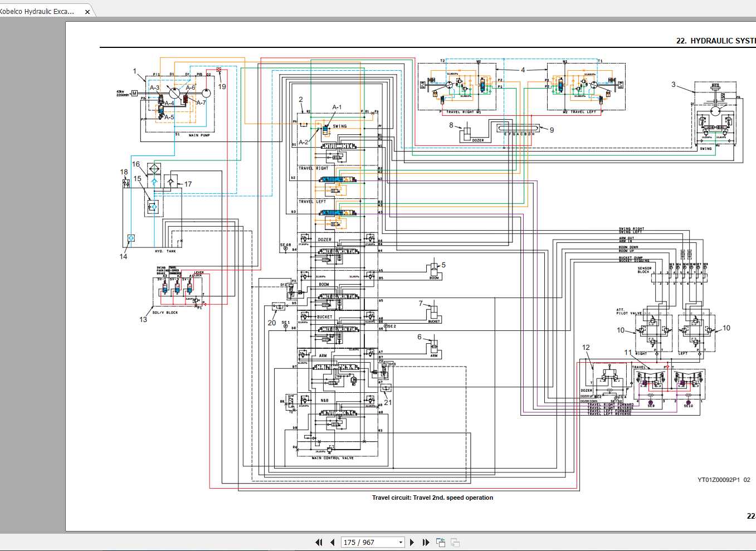Open the page number dropdown arrow
756x551 pixels.
tap(401, 542)
